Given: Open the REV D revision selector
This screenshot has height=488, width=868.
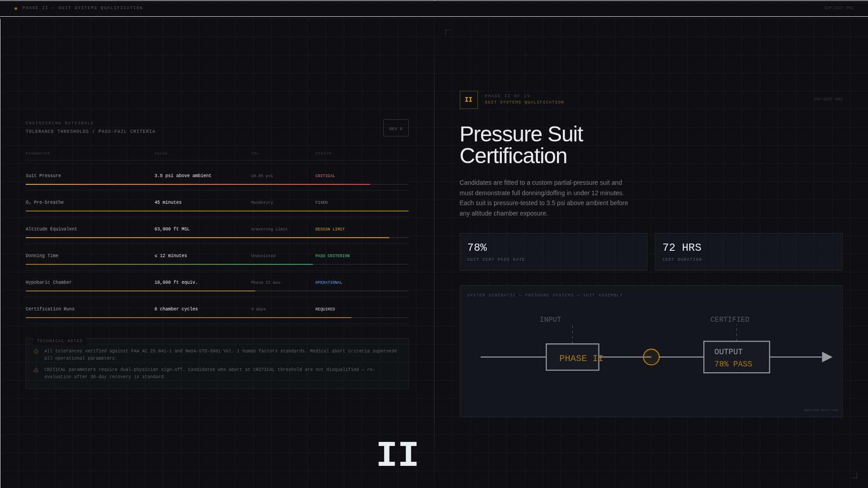Looking at the screenshot, I should pyautogui.click(x=396, y=128).
